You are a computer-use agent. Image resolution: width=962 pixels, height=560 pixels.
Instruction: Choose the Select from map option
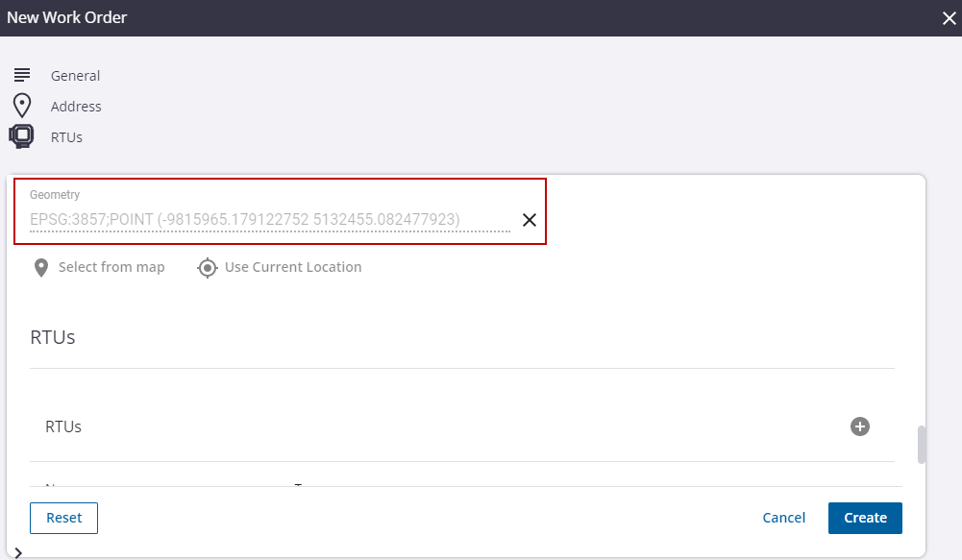pos(111,267)
